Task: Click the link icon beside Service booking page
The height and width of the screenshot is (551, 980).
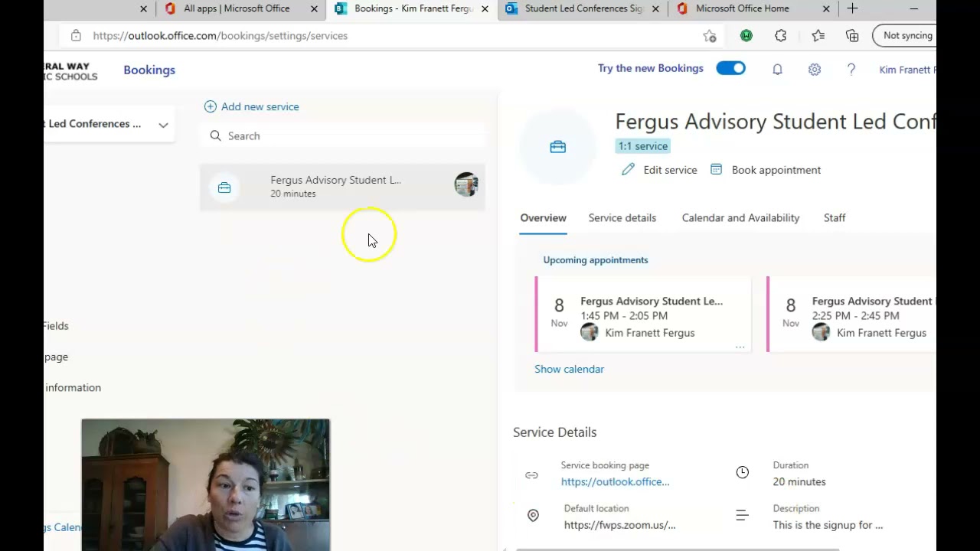Action: (531, 475)
